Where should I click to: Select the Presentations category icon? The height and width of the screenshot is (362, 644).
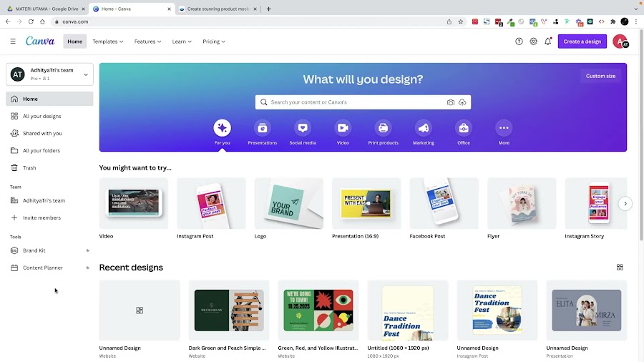[x=262, y=128]
